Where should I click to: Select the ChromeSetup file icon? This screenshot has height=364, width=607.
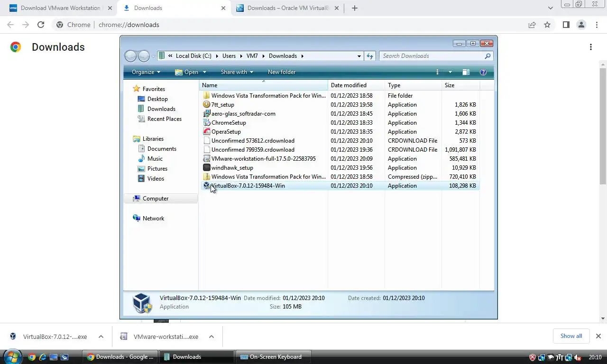206,123
